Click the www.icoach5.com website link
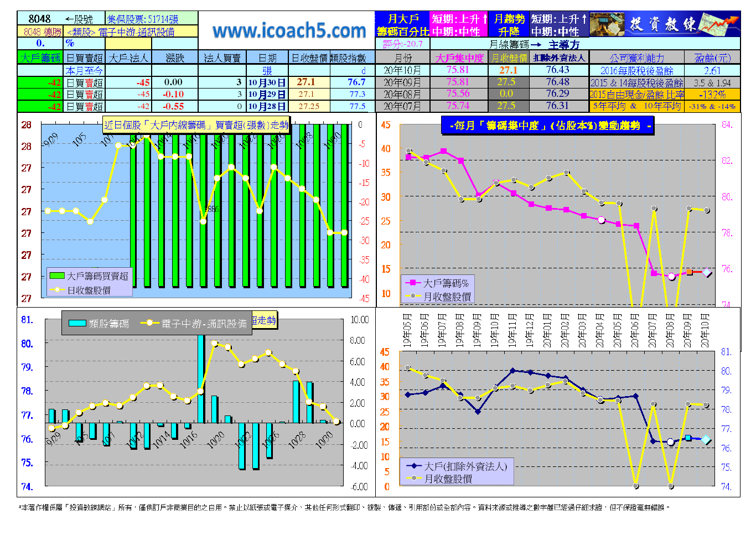 [289, 31]
